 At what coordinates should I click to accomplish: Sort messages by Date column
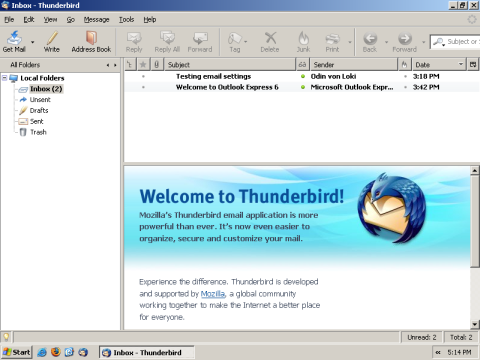coord(439,65)
